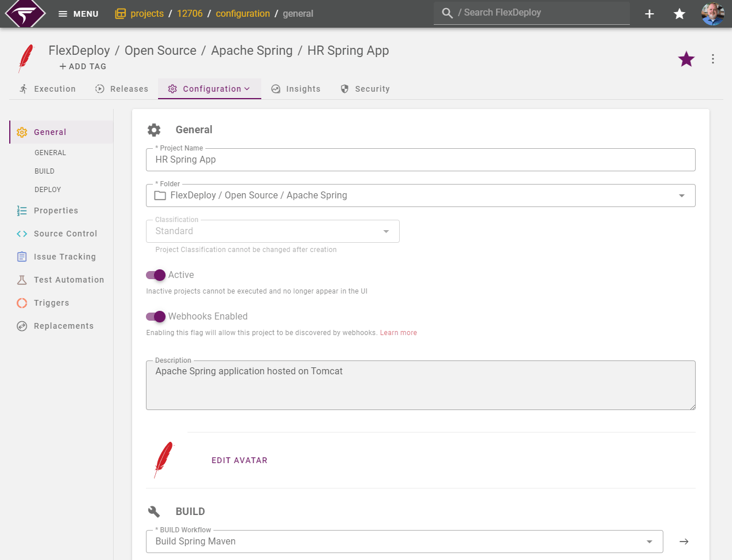Viewport: 732px width, 560px height.
Task: Select General in the sidebar
Action: (62, 132)
